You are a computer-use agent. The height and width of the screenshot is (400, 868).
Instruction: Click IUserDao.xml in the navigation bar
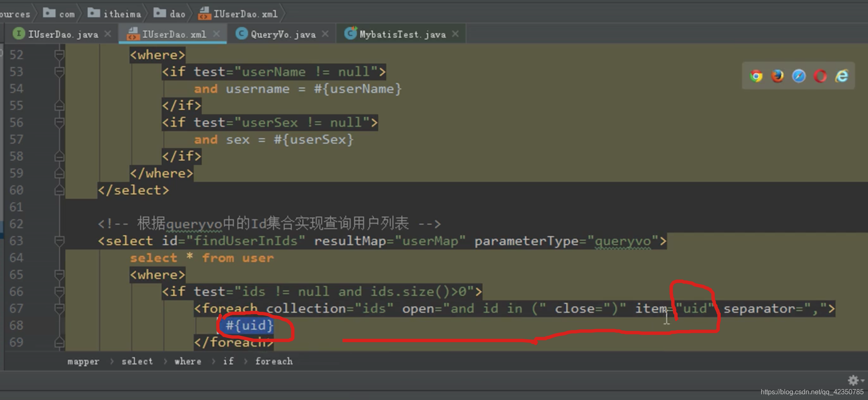[238, 14]
